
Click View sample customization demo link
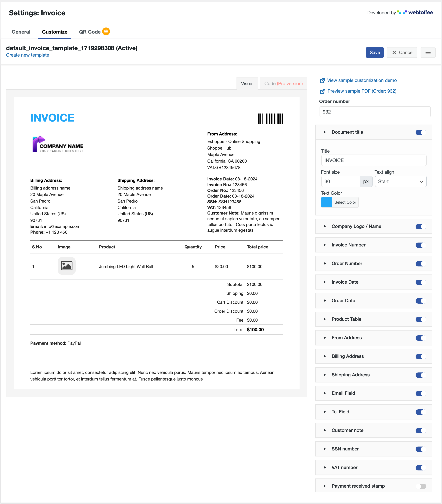tap(361, 80)
